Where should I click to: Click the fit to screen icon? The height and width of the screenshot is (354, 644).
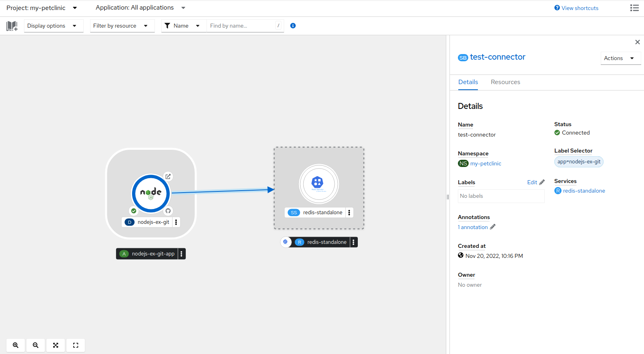click(56, 345)
